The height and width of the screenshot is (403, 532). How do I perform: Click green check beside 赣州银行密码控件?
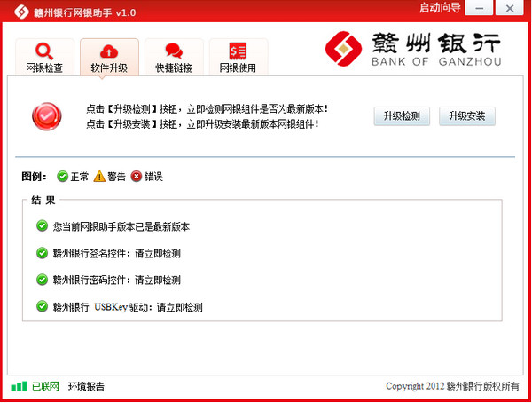[x=42, y=280]
